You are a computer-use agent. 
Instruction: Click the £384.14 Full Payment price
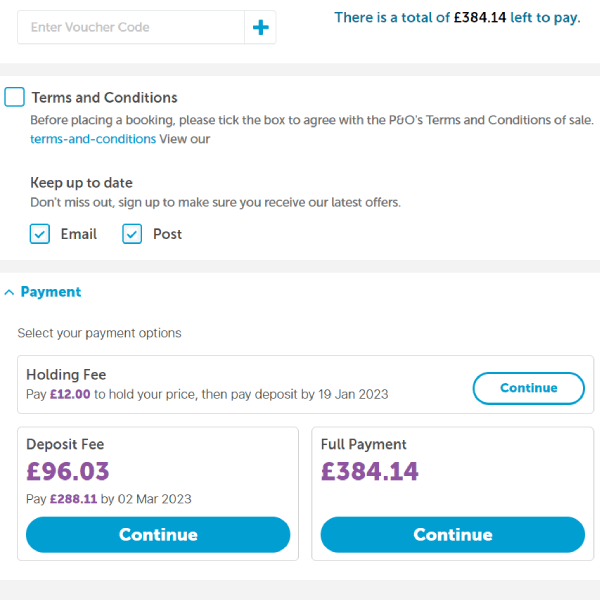click(370, 471)
